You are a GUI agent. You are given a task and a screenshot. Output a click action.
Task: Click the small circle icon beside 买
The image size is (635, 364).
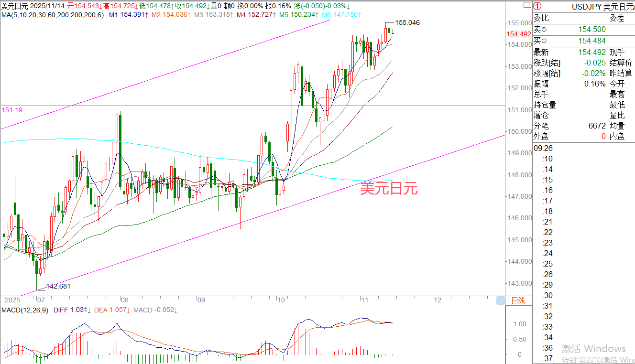(544, 41)
